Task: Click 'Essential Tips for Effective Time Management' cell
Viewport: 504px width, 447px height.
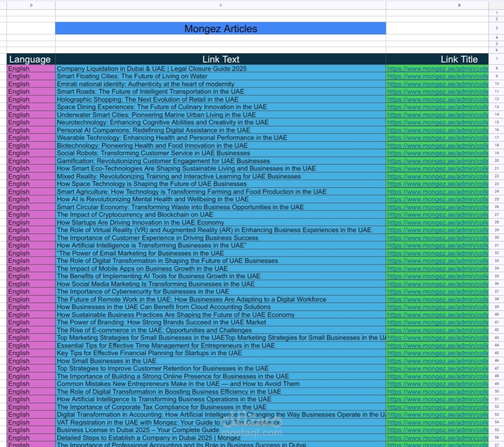Action: click(220, 345)
